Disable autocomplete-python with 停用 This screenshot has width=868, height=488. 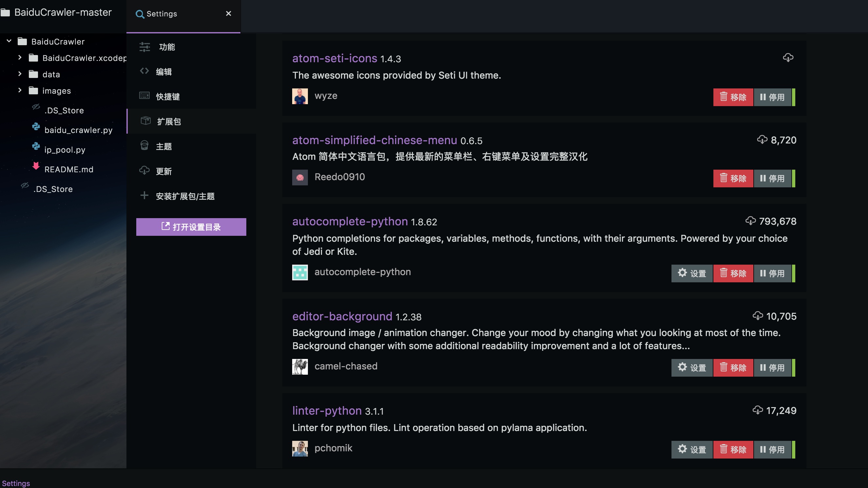(772, 274)
